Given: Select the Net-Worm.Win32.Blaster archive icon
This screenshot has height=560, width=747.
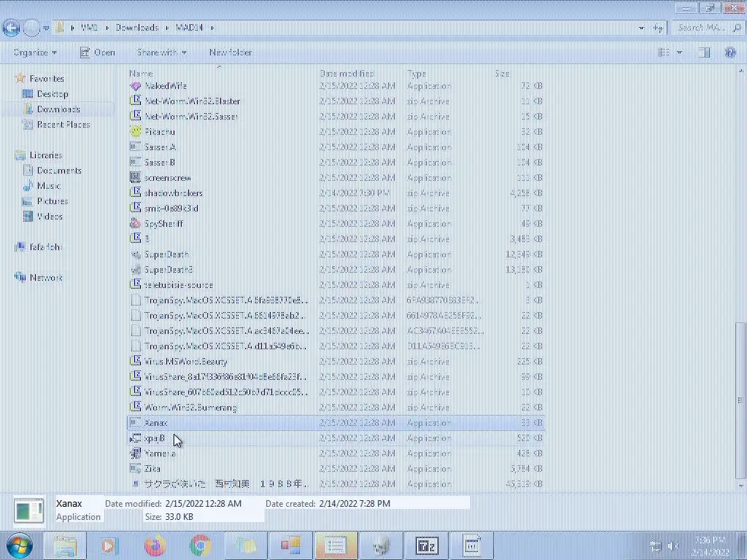Looking at the screenshot, I should pyautogui.click(x=136, y=101).
